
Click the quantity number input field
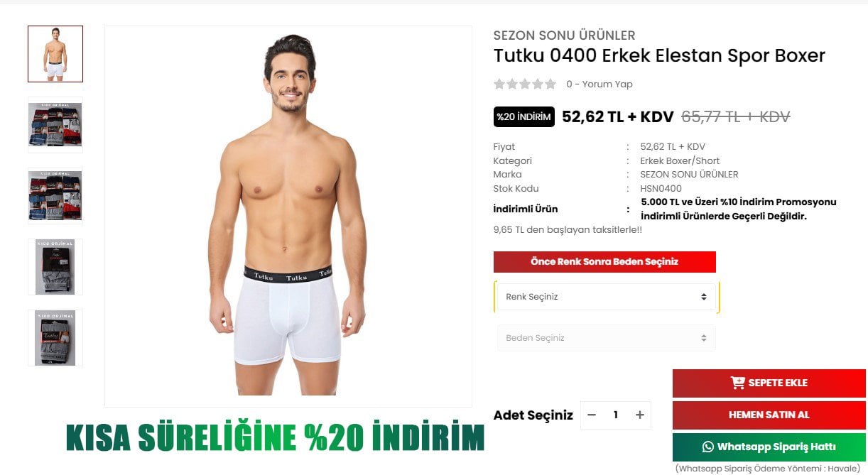coord(616,415)
